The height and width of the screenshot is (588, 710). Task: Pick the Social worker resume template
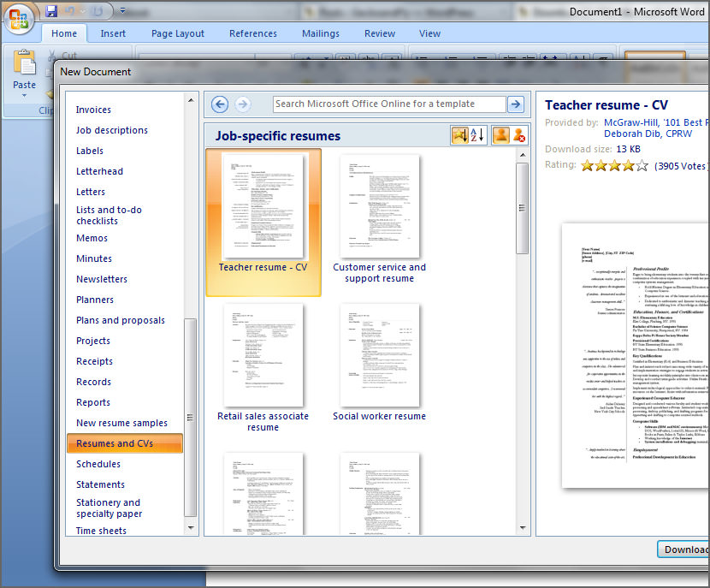tap(380, 363)
